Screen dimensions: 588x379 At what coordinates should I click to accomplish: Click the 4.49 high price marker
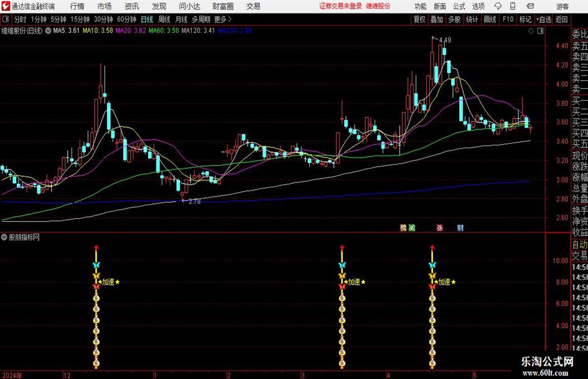(445, 40)
